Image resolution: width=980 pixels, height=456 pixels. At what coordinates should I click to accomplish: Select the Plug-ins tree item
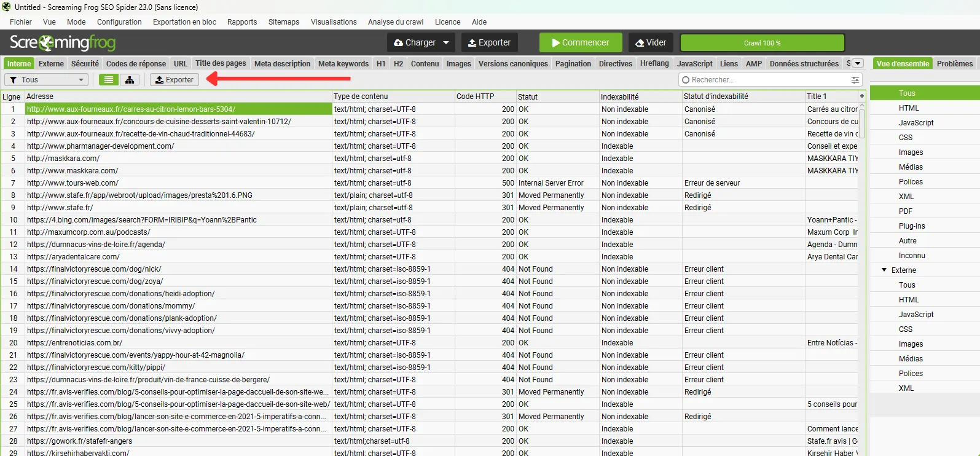click(x=912, y=226)
